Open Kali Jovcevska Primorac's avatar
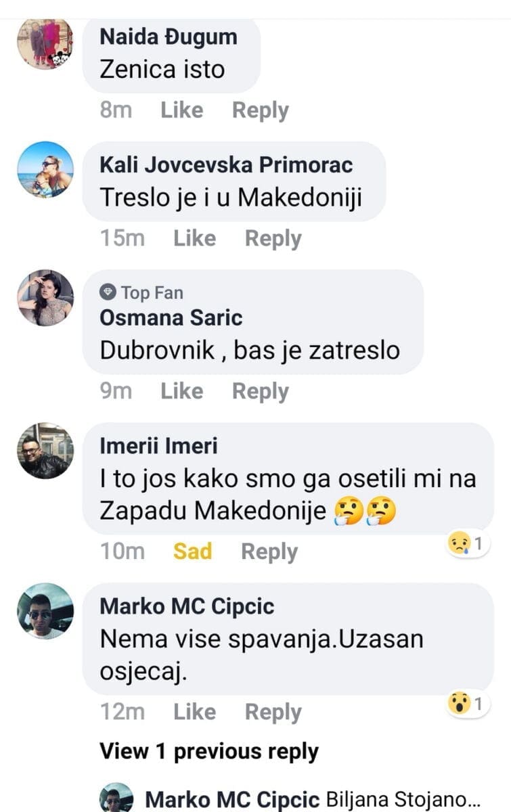 (x=45, y=170)
